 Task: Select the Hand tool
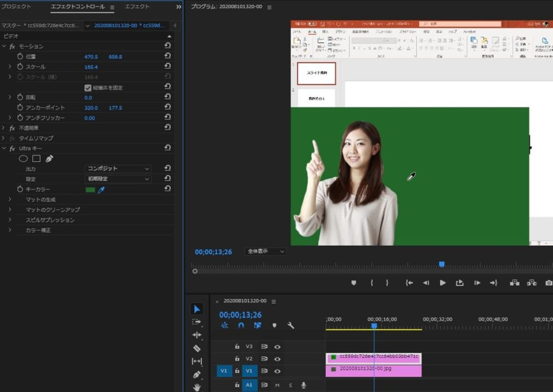[x=197, y=387]
